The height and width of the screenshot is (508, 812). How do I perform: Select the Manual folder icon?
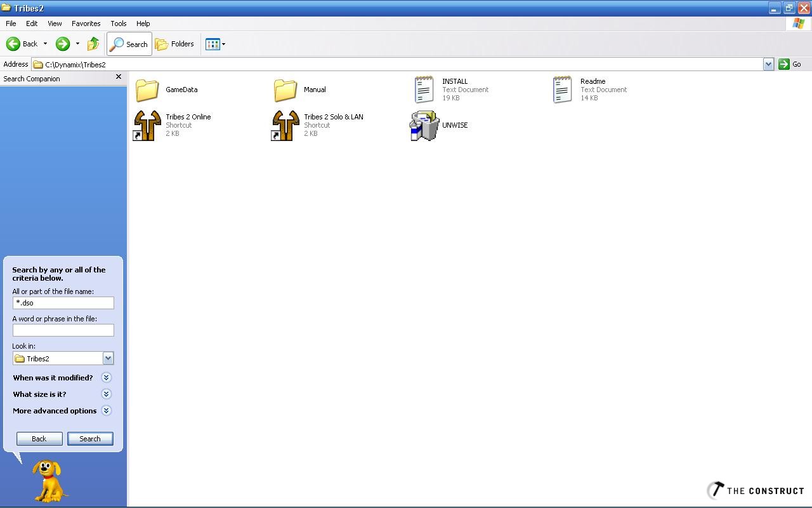(x=285, y=90)
